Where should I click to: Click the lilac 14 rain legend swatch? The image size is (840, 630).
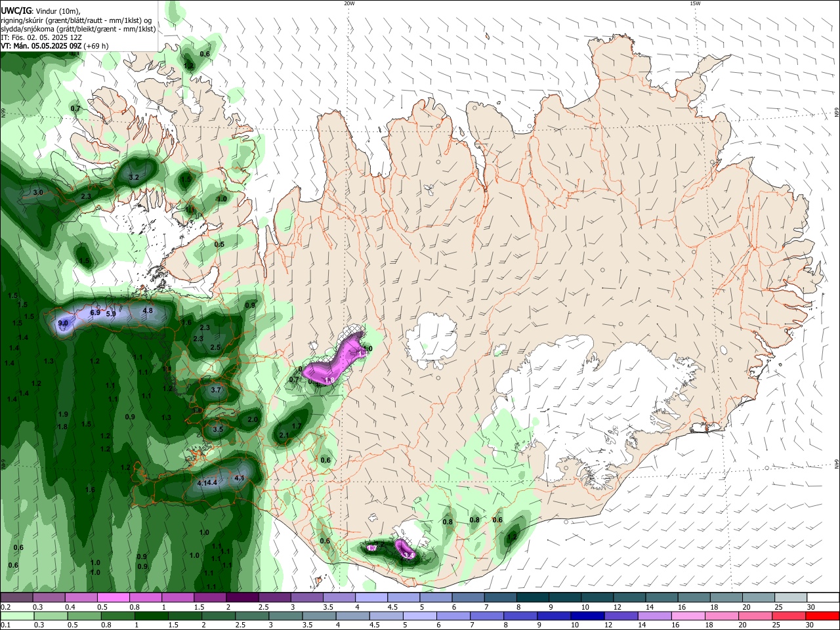coord(654,616)
